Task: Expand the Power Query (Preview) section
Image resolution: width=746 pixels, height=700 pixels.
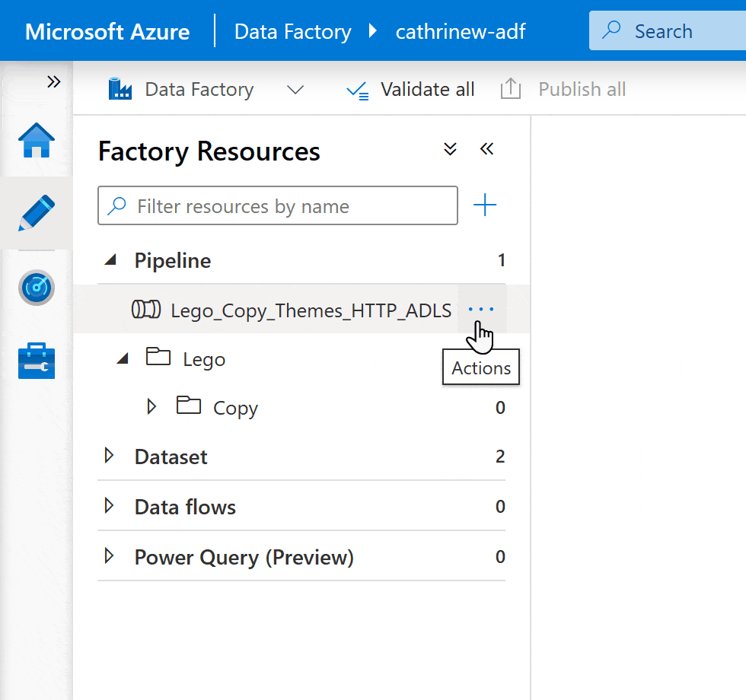Action: 109,556
